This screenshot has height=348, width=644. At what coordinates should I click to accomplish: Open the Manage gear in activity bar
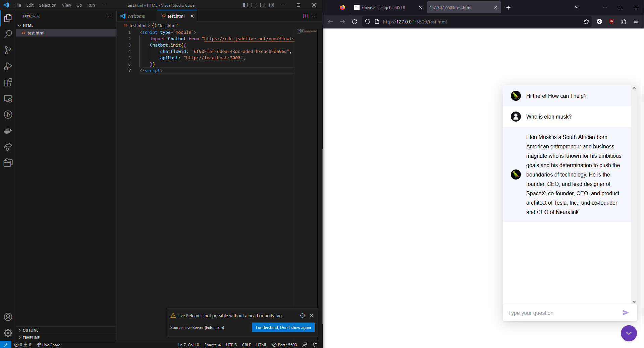(8, 333)
